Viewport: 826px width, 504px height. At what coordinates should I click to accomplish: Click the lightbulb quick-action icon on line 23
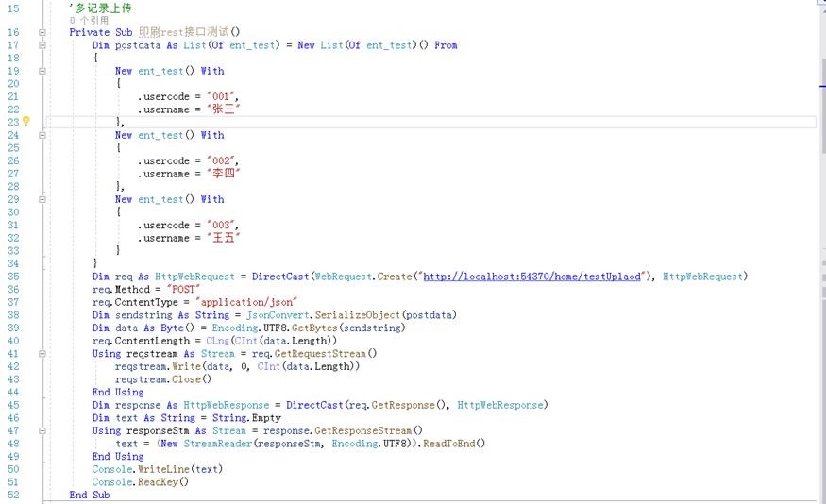click(x=25, y=122)
